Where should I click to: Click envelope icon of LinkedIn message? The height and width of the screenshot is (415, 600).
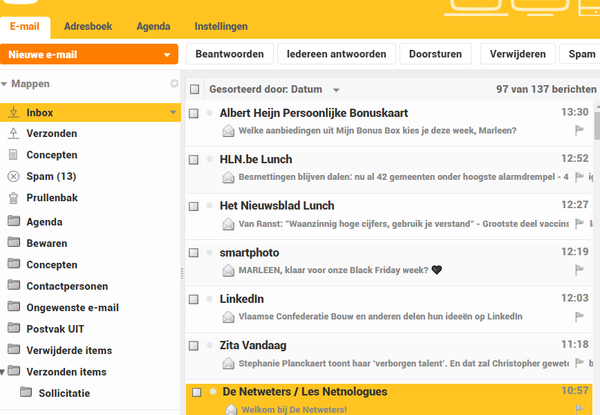[x=228, y=317]
